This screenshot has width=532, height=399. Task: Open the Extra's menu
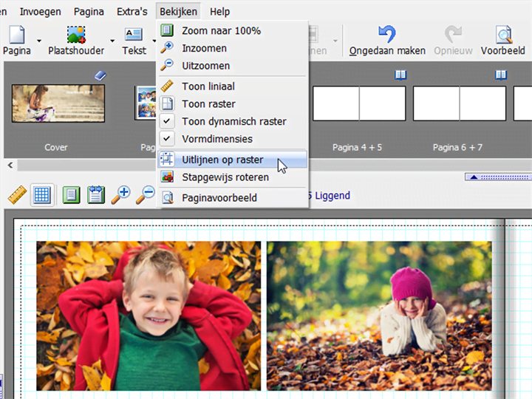pos(132,12)
